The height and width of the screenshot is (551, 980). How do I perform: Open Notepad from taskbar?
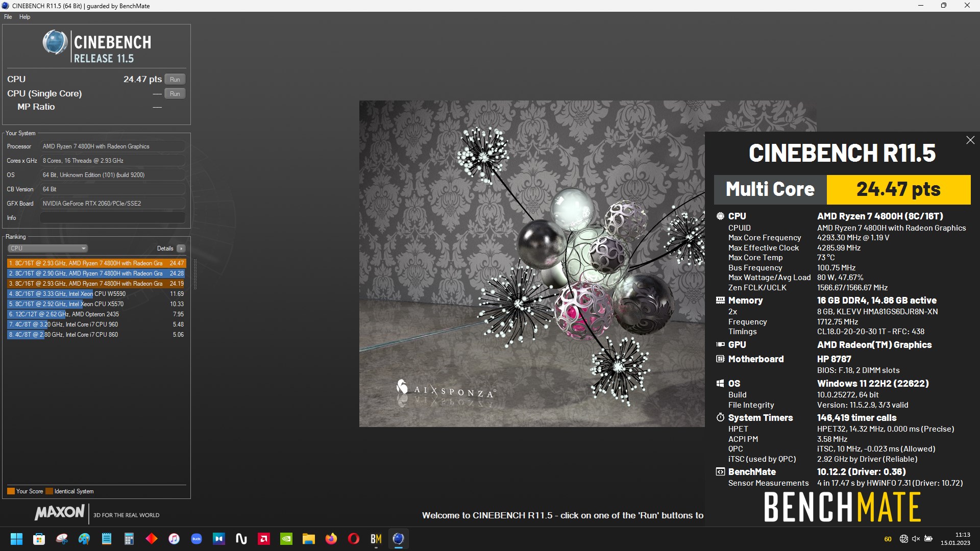click(x=107, y=539)
